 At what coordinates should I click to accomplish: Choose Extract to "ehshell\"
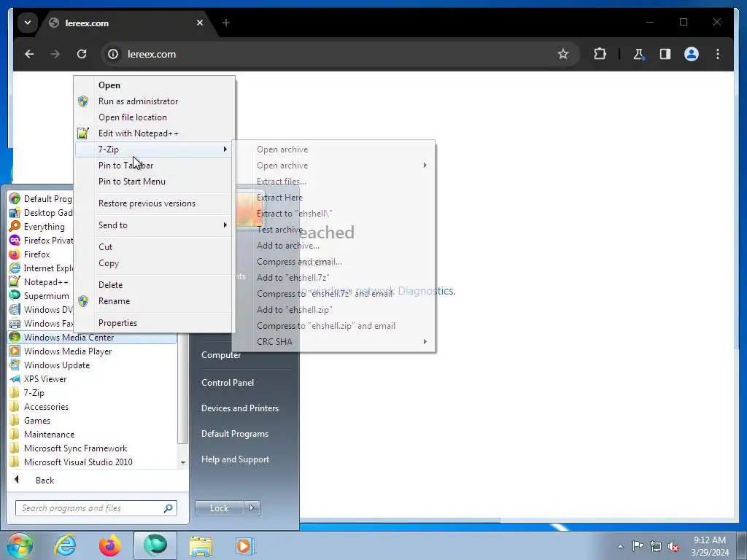pos(333,214)
